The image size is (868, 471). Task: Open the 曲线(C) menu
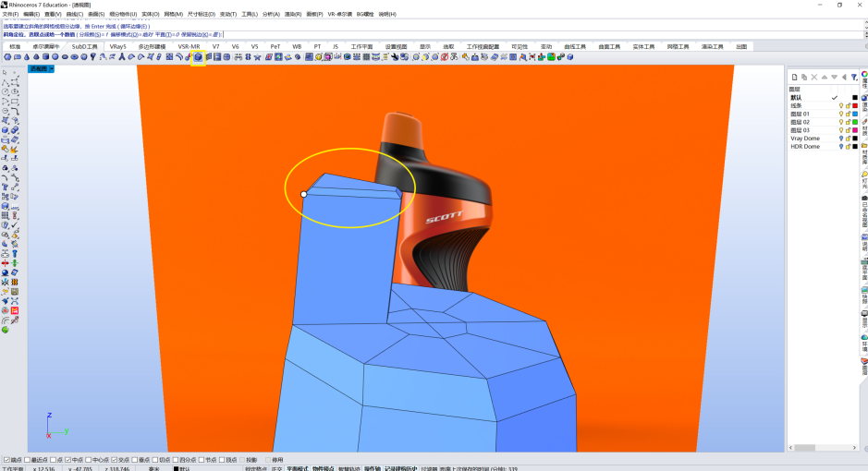(x=75, y=15)
